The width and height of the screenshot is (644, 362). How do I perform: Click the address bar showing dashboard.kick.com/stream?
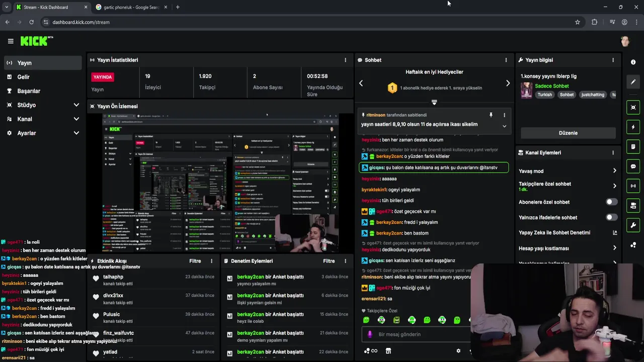tap(307, 22)
